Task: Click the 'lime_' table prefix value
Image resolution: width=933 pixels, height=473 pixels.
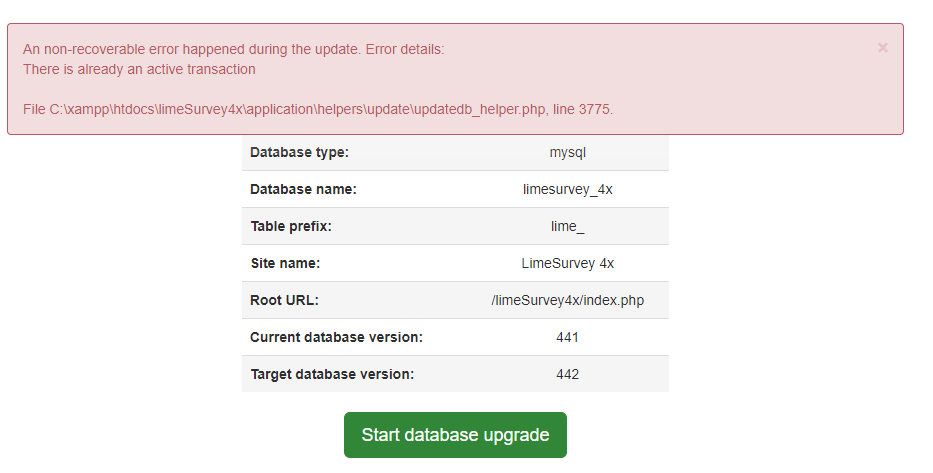Action: click(x=567, y=226)
